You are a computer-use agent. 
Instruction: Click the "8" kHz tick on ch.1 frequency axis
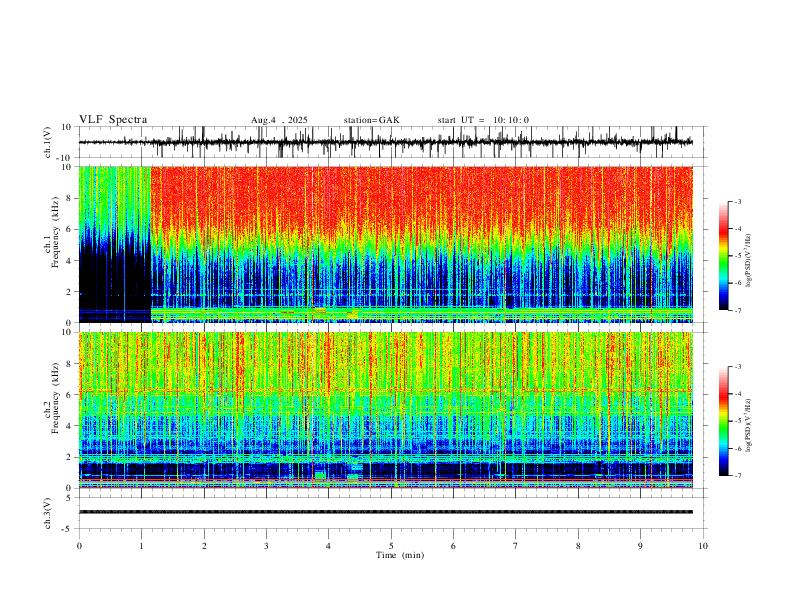70,198
